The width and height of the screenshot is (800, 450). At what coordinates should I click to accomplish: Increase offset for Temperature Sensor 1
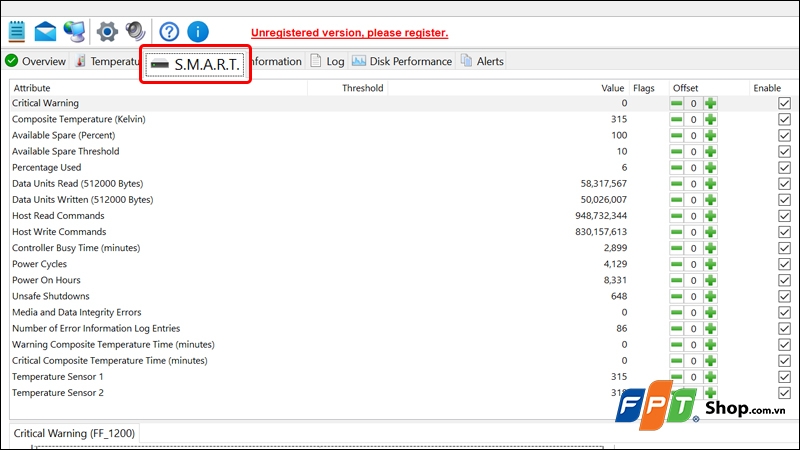coord(710,377)
